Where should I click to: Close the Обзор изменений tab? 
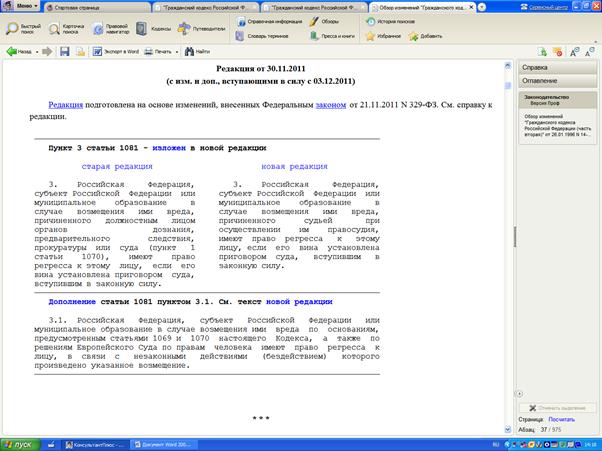pyautogui.click(x=471, y=7)
